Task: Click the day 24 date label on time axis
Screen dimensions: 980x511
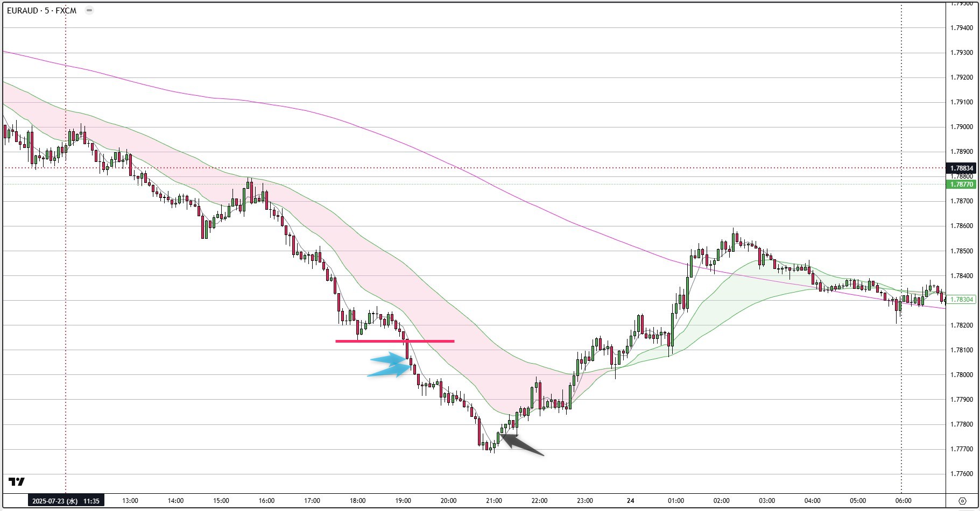Action: click(630, 501)
